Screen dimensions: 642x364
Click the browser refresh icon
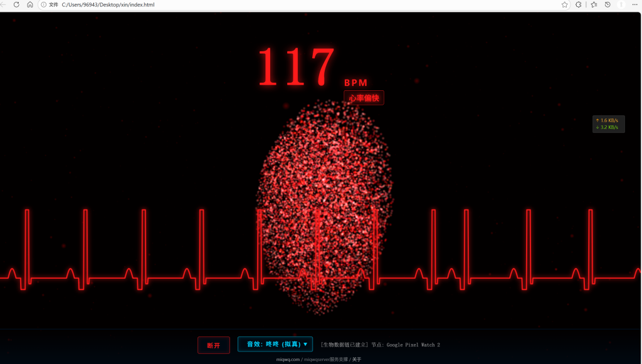pyautogui.click(x=16, y=4)
